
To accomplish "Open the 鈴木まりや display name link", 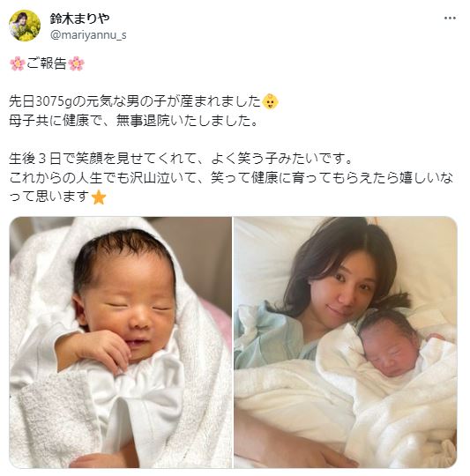I will [79, 19].
